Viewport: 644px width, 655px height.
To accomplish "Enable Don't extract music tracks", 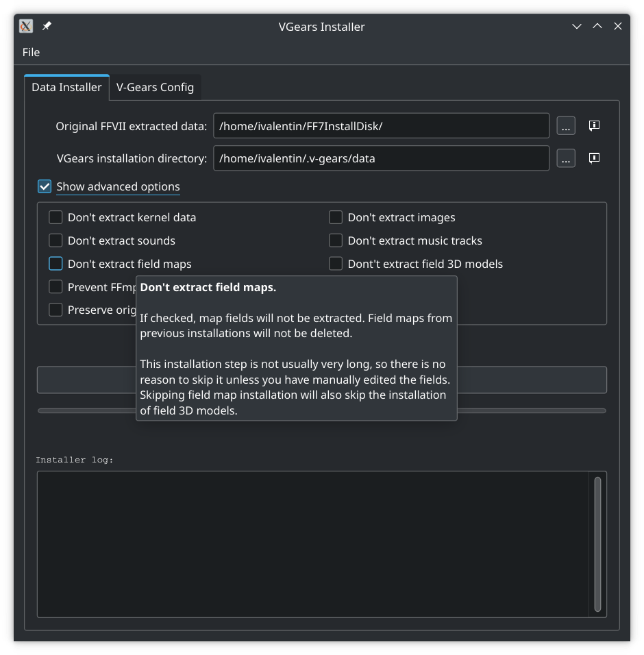I will pyautogui.click(x=336, y=240).
